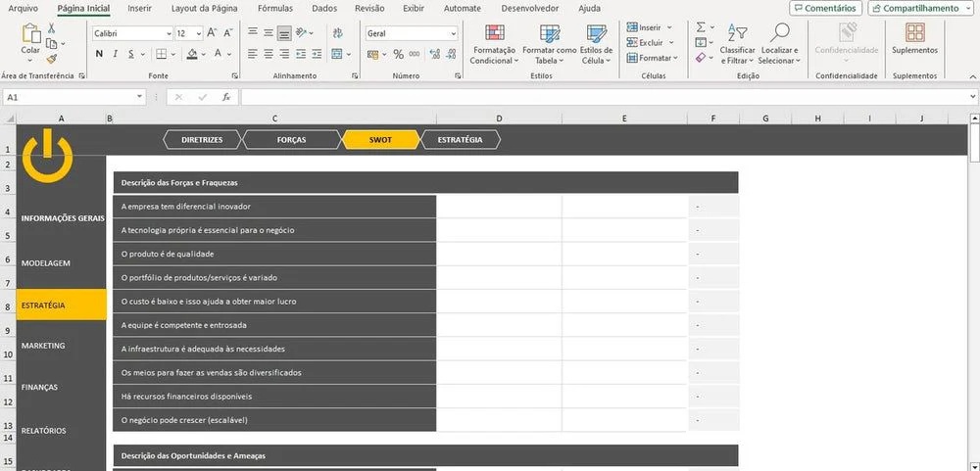Open the font color A swatch
The height and width of the screenshot is (471, 980).
pyautogui.click(x=219, y=54)
